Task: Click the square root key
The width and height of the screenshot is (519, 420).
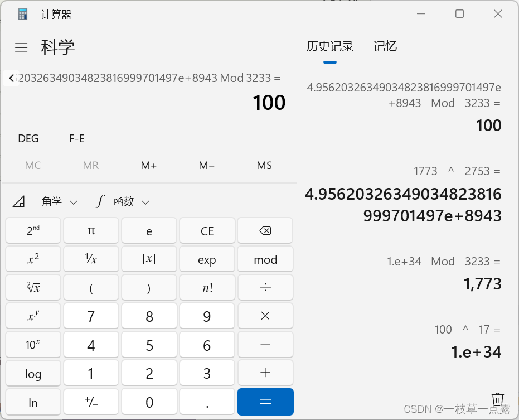Action: pos(33,287)
